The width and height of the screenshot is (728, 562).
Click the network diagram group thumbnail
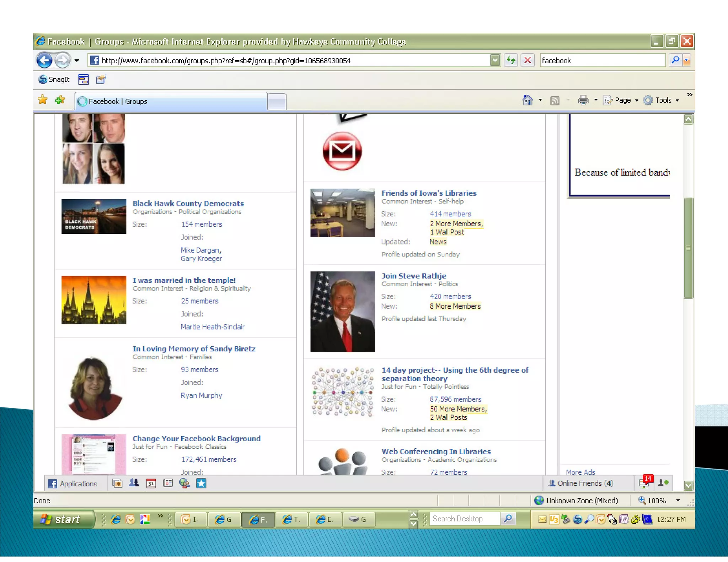tap(343, 392)
